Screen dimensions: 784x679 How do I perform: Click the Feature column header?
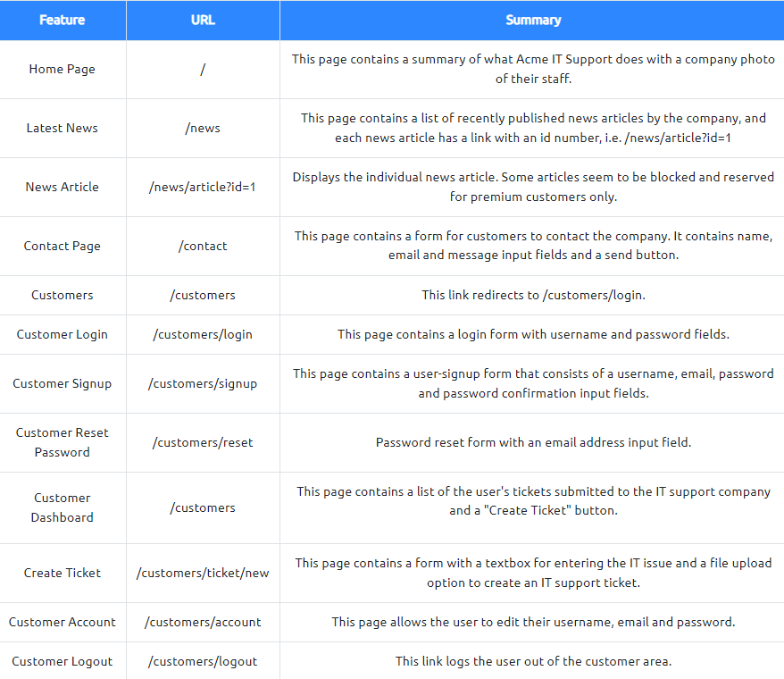pyautogui.click(x=62, y=20)
